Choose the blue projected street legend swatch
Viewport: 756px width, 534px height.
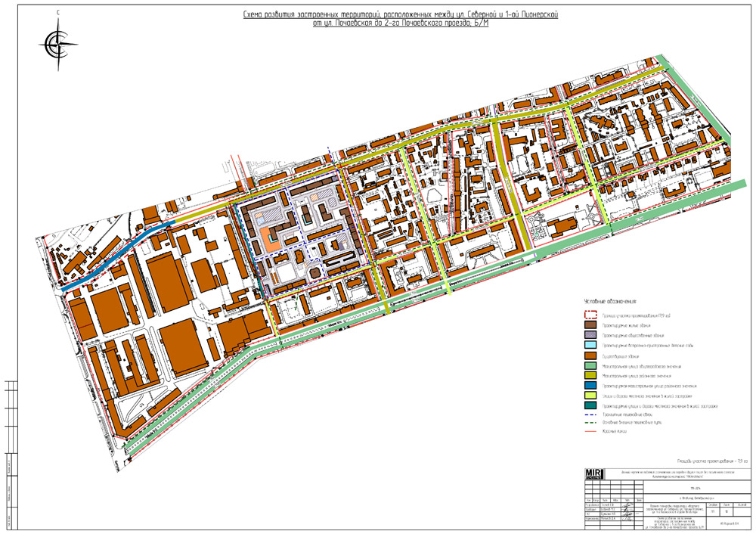pyautogui.click(x=592, y=385)
